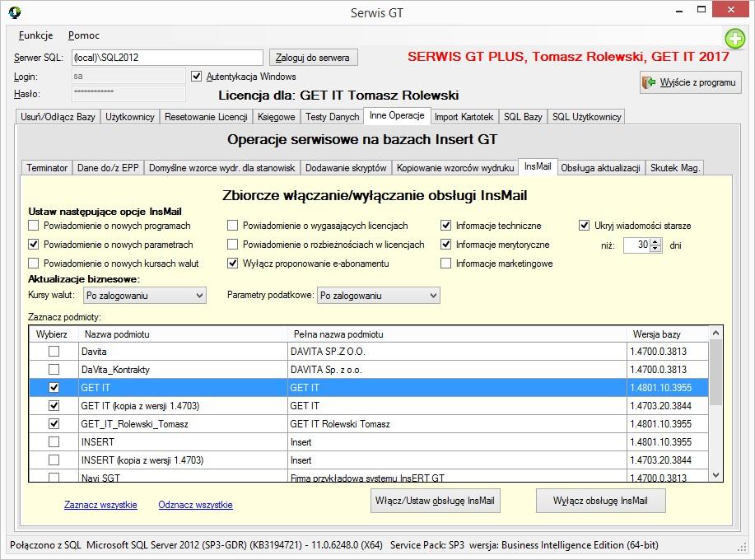Uncheck Powiadomienie o nowych parametrach
Image resolution: width=755 pixels, height=560 pixels.
point(33,244)
